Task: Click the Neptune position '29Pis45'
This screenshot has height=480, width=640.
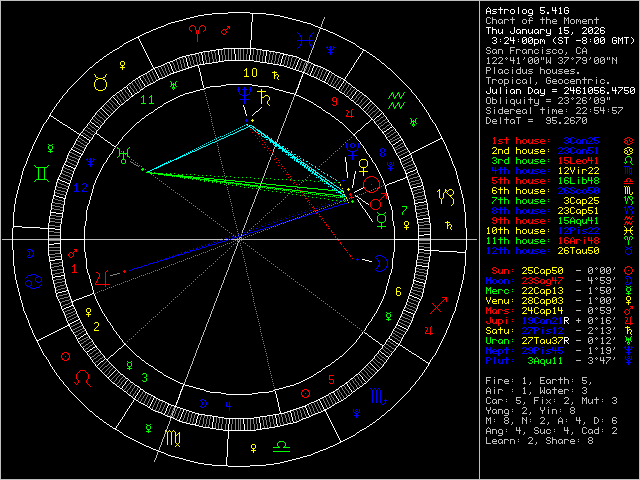Action: tap(542, 351)
